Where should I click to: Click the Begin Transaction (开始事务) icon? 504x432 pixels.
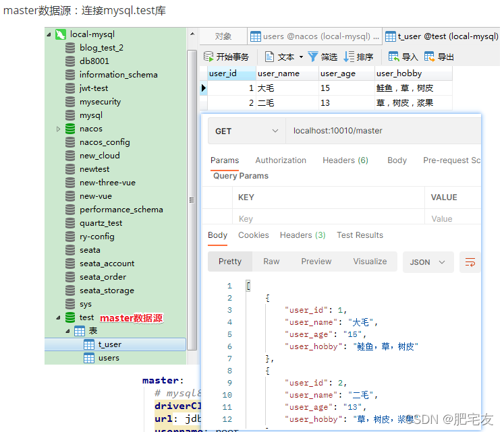point(208,57)
